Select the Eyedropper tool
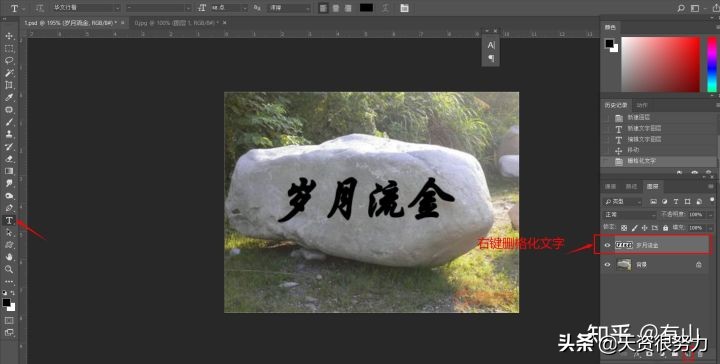 (x=9, y=98)
